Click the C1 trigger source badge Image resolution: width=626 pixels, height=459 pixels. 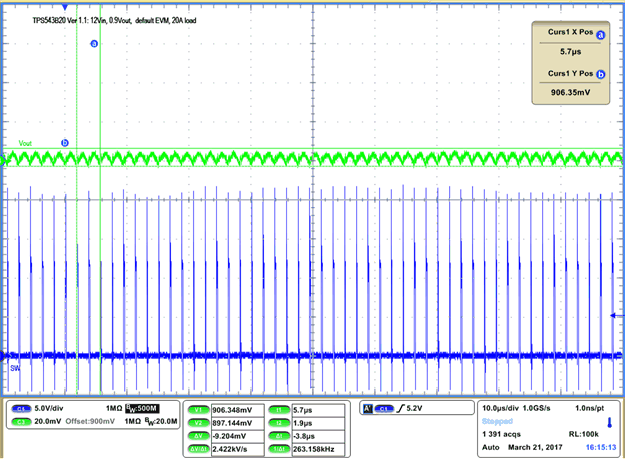384,409
